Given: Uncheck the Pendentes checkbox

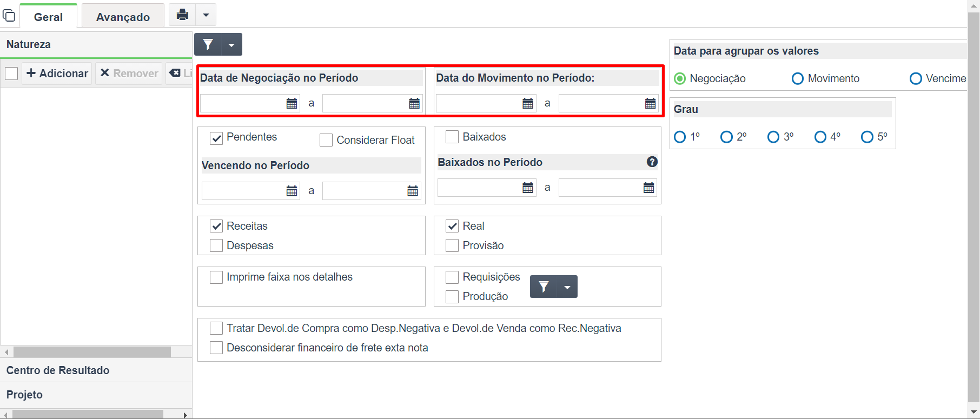Looking at the screenshot, I should (216, 138).
